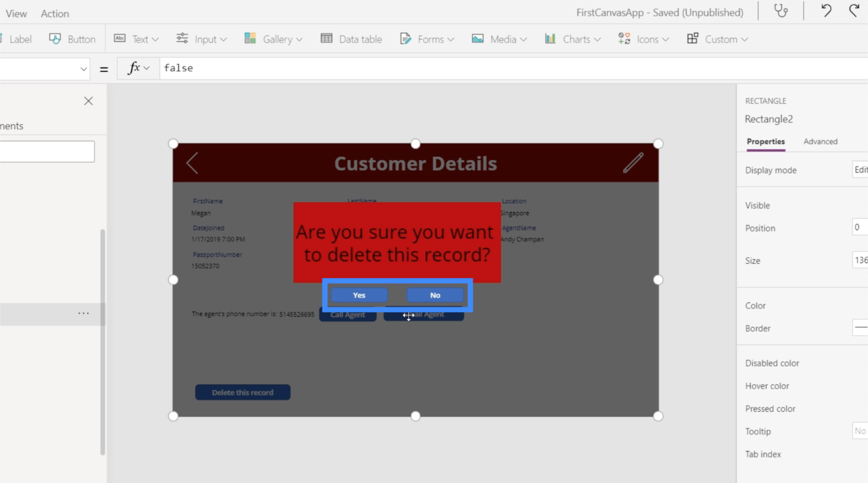Click the Customer Details title text

pos(415,163)
